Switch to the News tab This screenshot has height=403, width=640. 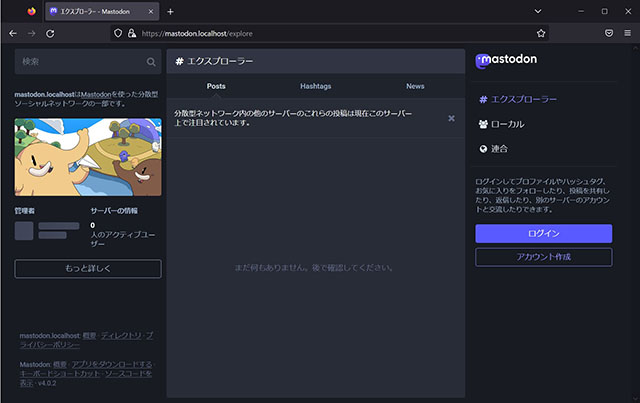[x=415, y=86]
